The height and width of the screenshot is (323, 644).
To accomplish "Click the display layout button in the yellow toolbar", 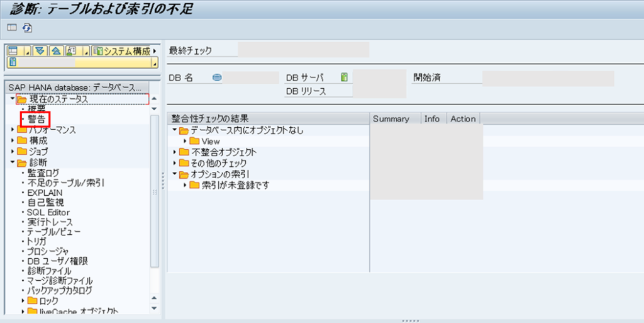I will [13, 51].
